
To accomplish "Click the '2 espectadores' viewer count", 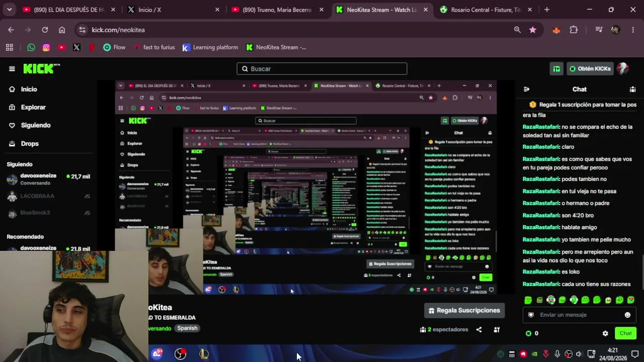I will [444, 330].
